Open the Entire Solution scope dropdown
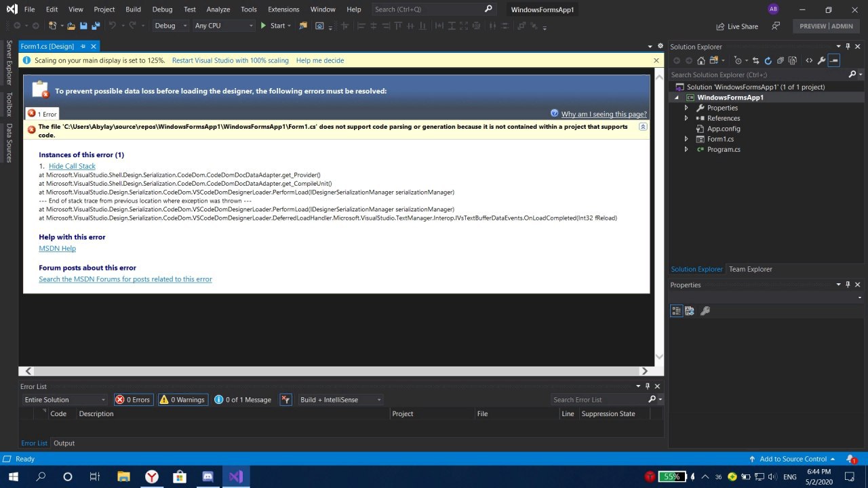The width and height of the screenshot is (868, 488). point(64,400)
